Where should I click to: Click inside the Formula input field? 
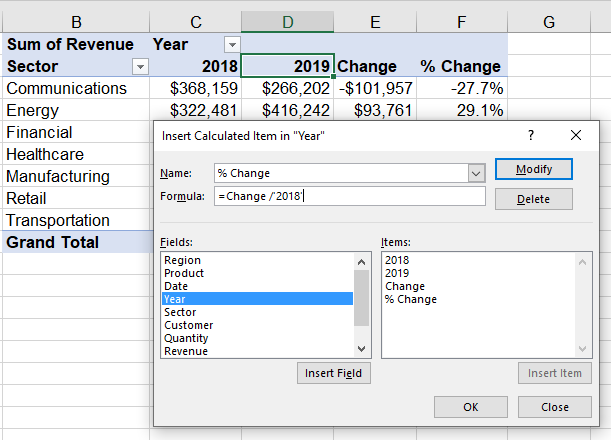pyautogui.click(x=350, y=196)
